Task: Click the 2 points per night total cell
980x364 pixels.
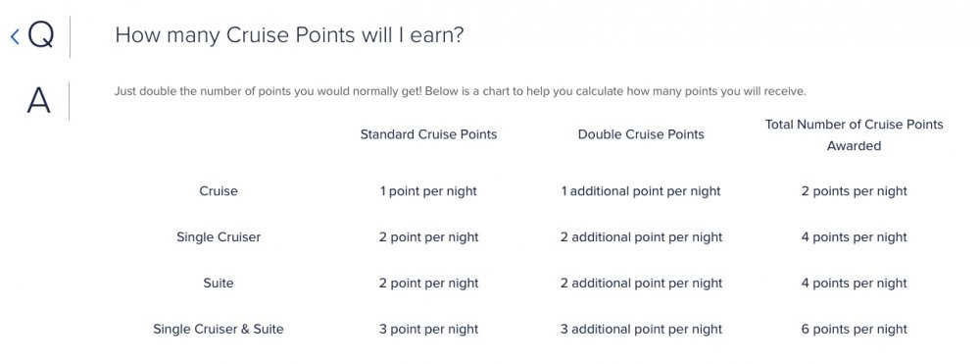Action: click(854, 191)
